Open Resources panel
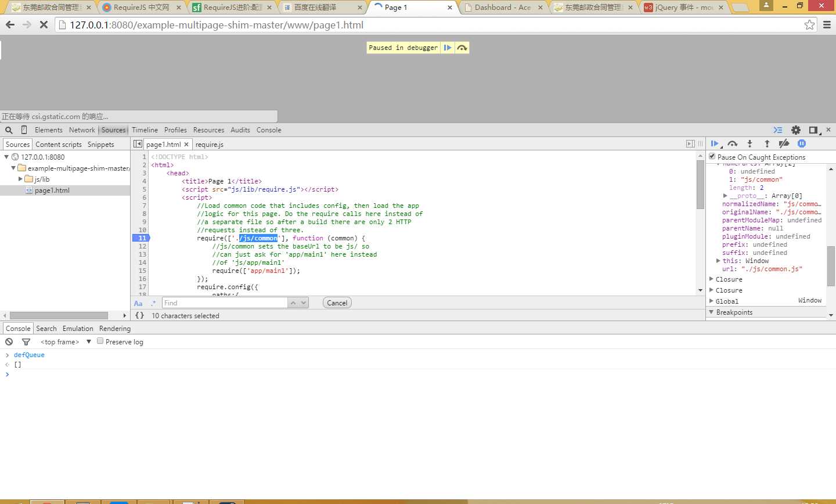This screenshot has height=504, width=836. coord(208,130)
